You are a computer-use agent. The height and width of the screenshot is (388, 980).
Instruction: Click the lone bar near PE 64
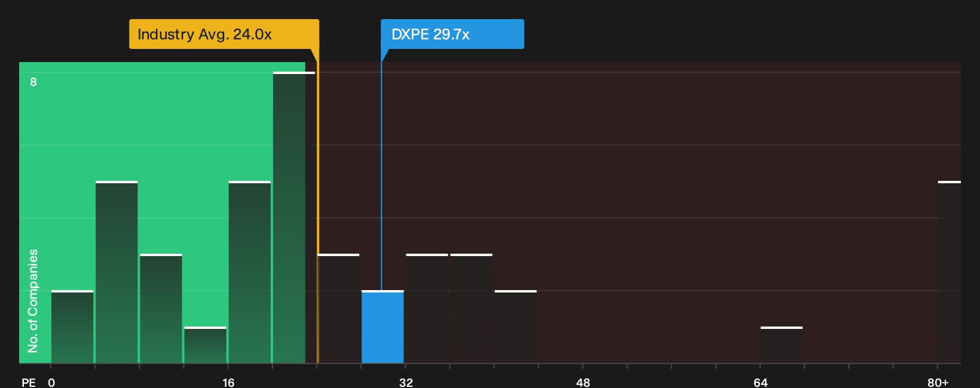pyautogui.click(x=782, y=344)
